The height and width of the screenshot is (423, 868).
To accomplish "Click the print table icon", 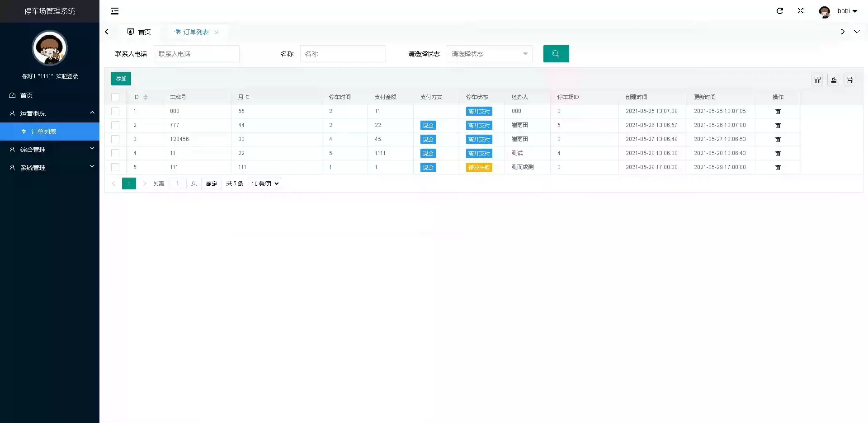I will (849, 80).
